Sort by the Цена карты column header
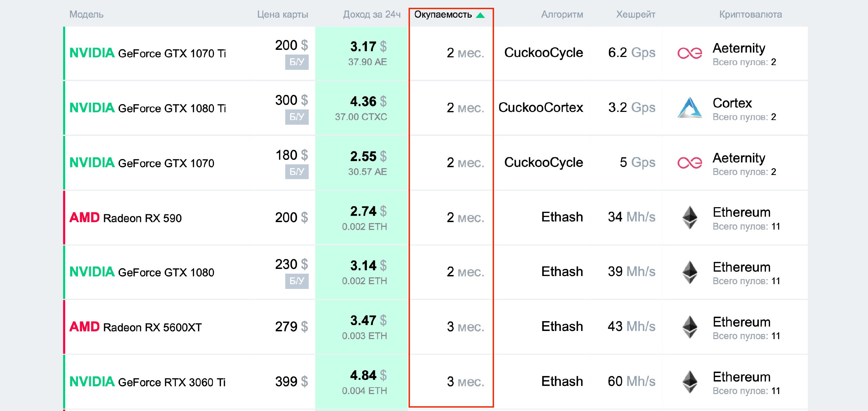Screen dimensions: 868x411 (282, 14)
